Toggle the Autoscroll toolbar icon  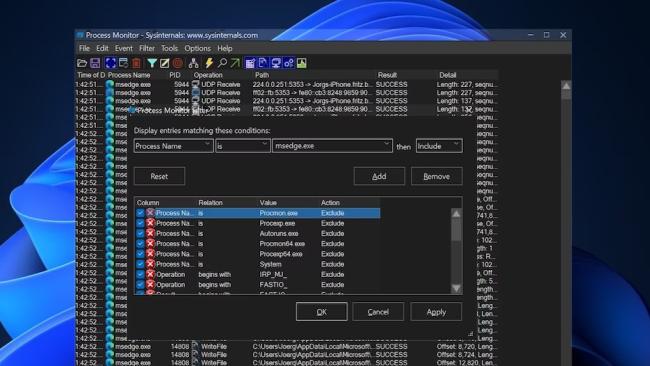[124, 63]
